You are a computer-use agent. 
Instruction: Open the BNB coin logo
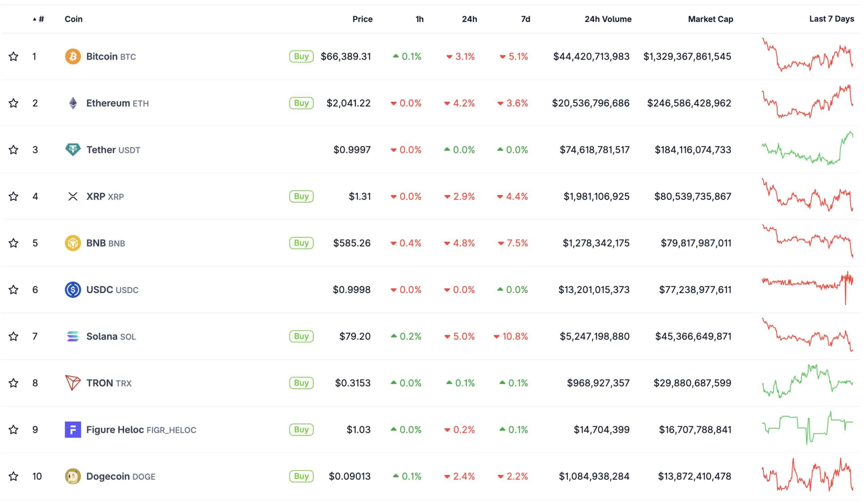tap(73, 243)
